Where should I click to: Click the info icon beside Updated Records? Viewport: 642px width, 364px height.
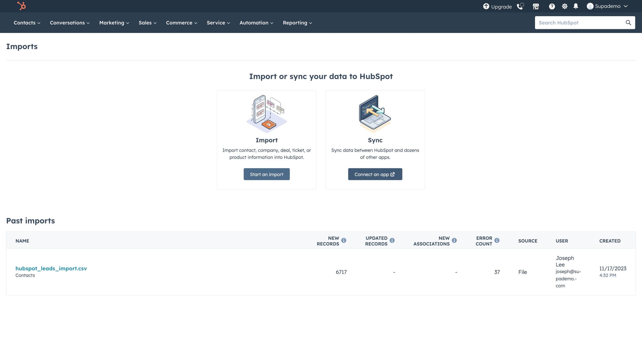(392, 240)
